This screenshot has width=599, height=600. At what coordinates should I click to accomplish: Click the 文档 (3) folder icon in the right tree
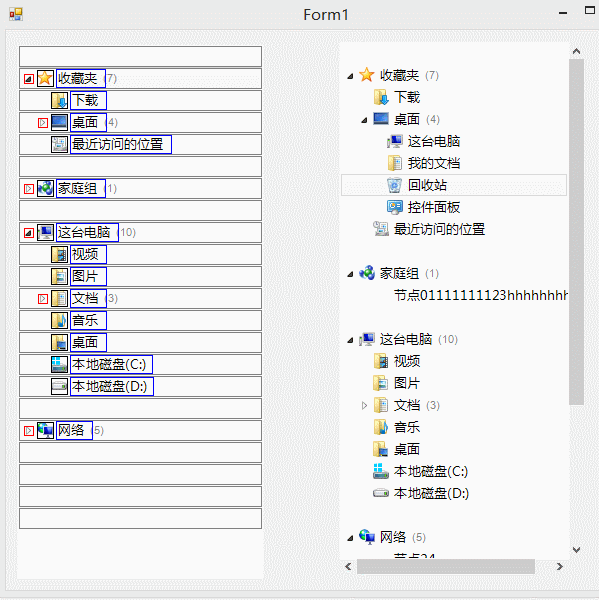[x=381, y=405]
